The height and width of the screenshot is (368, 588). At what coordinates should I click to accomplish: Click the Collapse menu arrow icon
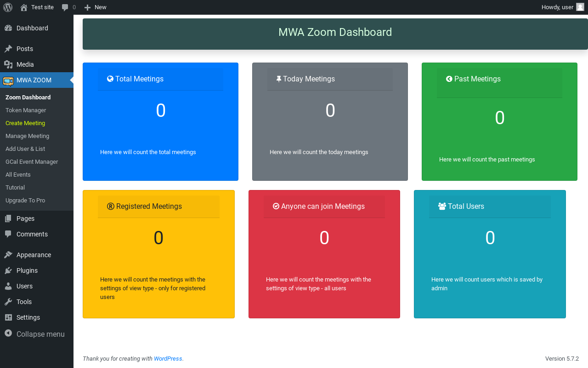click(x=8, y=333)
